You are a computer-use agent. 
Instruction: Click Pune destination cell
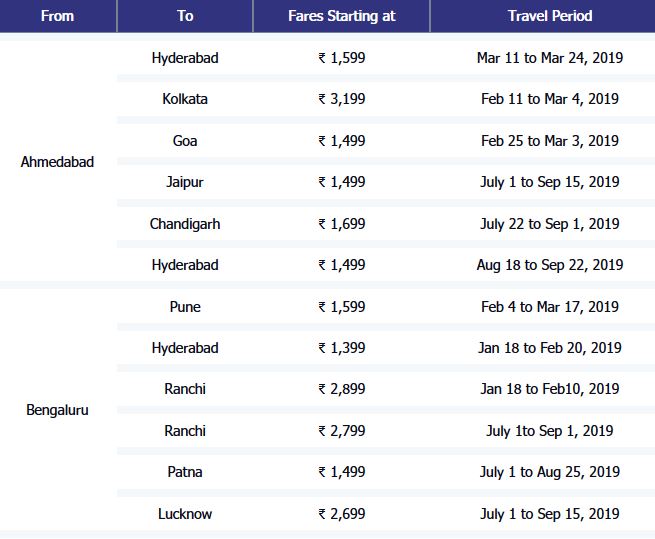tap(185, 307)
